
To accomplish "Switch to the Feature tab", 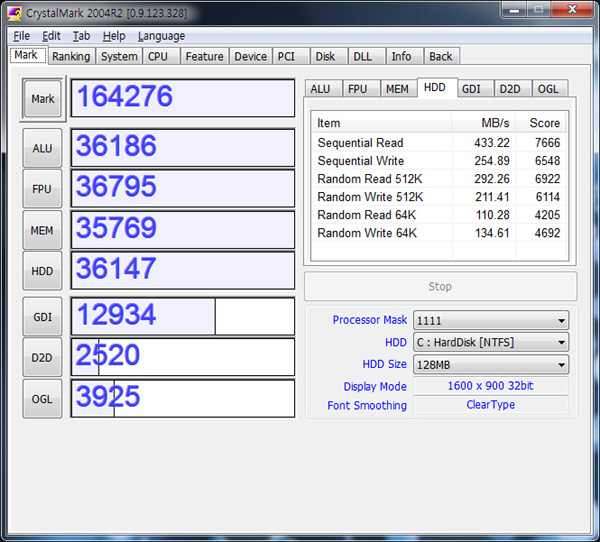I will (x=204, y=56).
